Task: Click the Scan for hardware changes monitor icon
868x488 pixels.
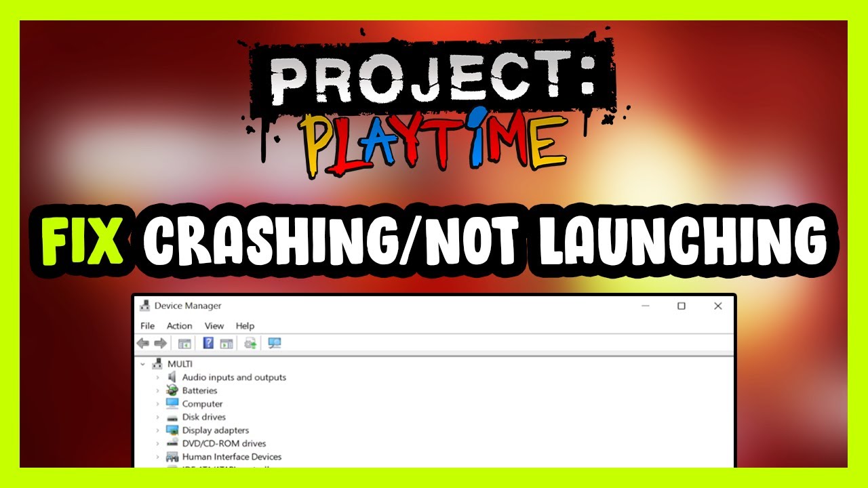Action: (275, 343)
